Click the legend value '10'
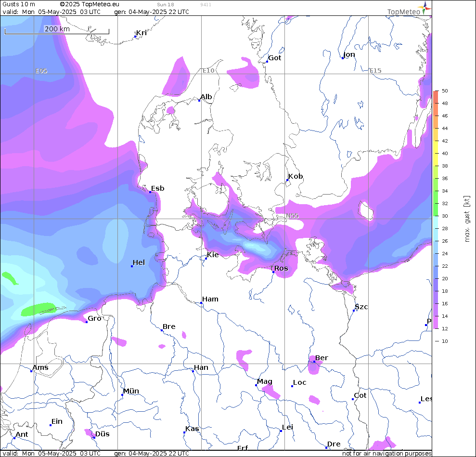This screenshot has width=476, height=457. 445,341
